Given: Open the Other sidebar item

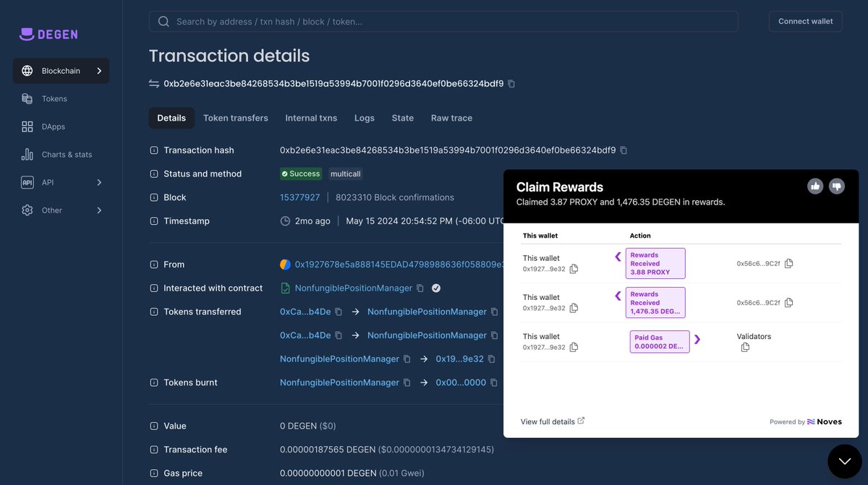Looking at the screenshot, I should point(61,210).
